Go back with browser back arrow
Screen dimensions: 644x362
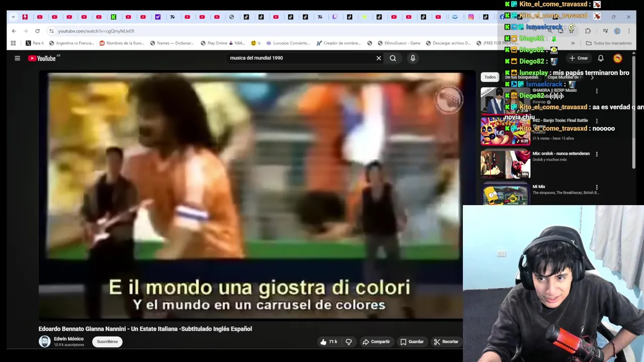click(x=14, y=31)
